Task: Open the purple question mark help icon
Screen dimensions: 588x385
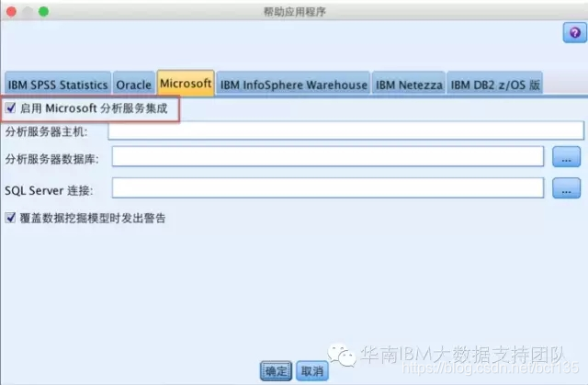Action: point(574,32)
